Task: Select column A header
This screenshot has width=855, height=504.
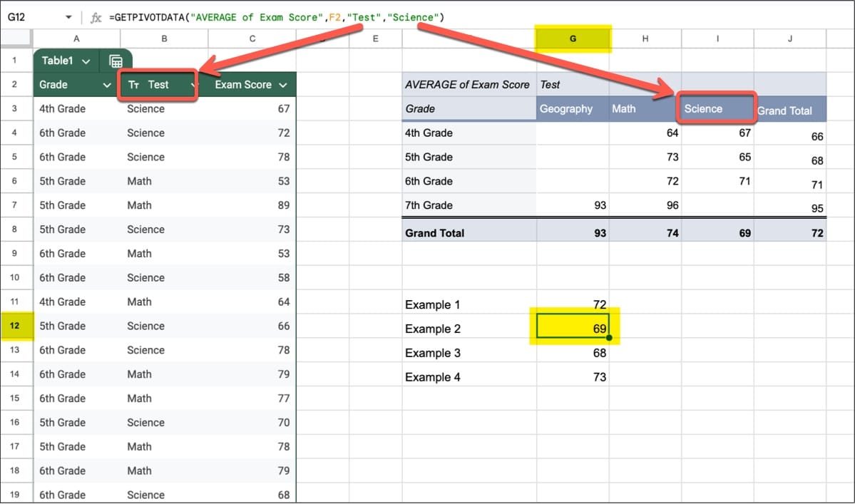Action: pyautogui.click(x=76, y=38)
